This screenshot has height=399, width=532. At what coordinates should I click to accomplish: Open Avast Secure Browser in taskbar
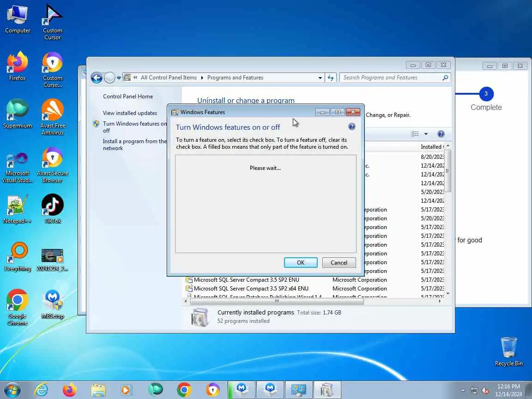click(213, 390)
